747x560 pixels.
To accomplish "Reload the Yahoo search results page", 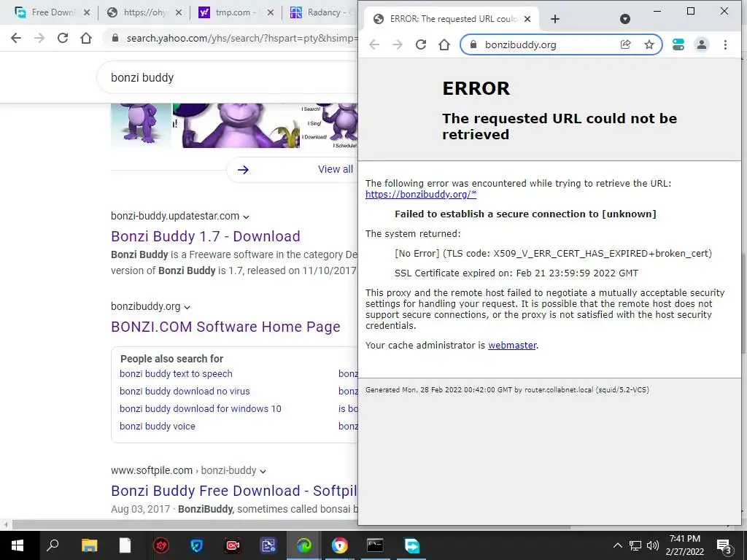I will (63, 38).
